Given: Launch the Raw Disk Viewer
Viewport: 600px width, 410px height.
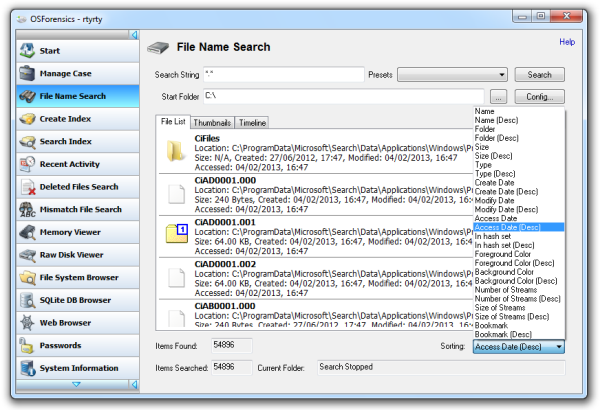Looking at the screenshot, I should coord(26,255).
